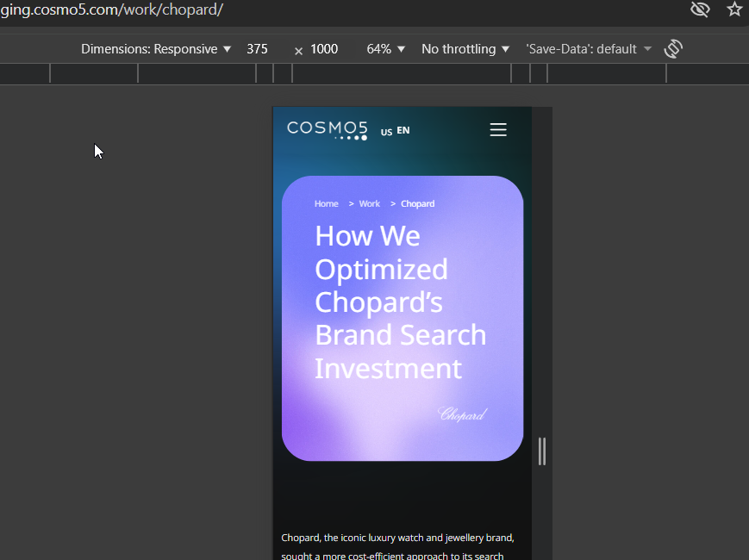Click the Chopard breadcrumb item
This screenshot has width=749, height=560.
(x=417, y=204)
